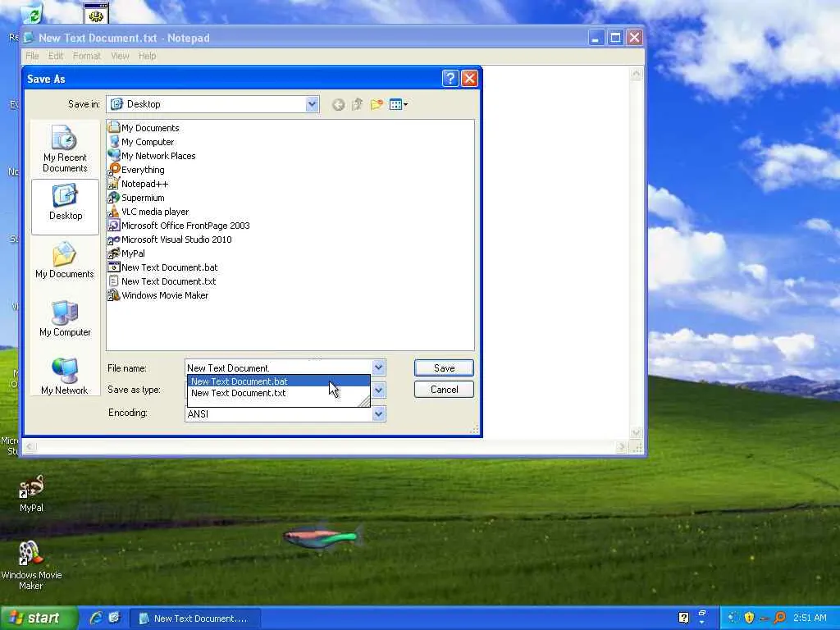Open My Documents in the places bar
This screenshot has width=840, height=630.
coord(65,260)
